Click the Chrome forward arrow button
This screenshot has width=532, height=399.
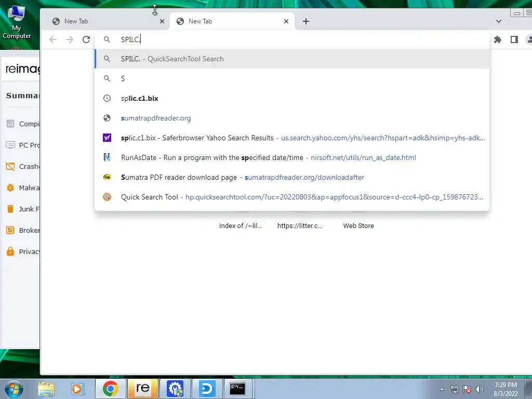[x=70, y=39]
